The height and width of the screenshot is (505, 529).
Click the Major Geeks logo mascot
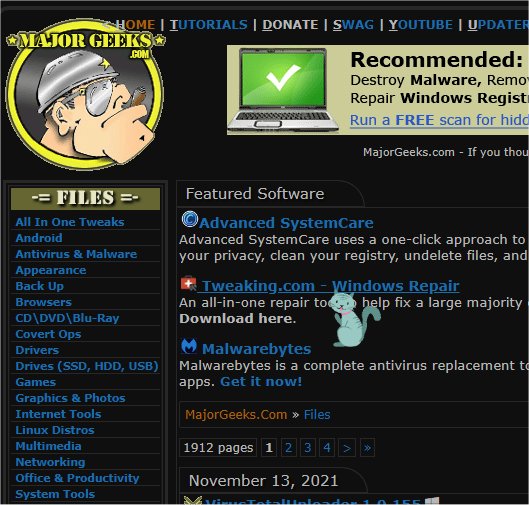[x=85, y=94]
